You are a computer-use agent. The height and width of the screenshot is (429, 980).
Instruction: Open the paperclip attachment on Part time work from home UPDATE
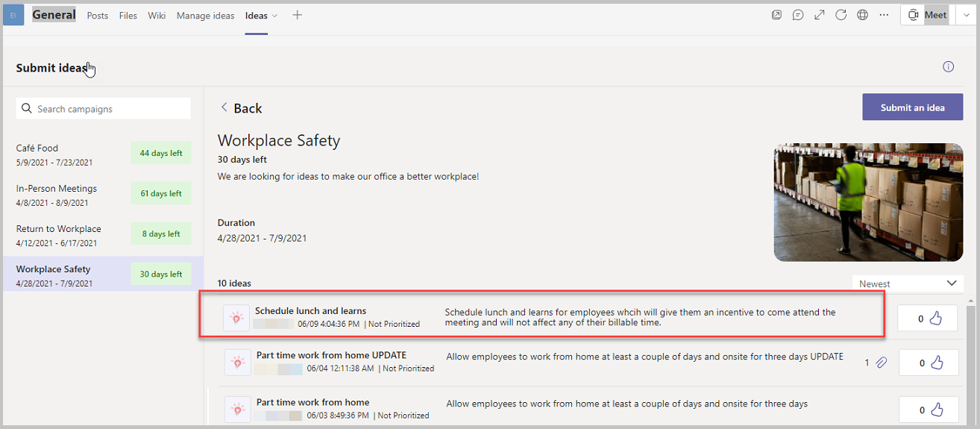(x=881, y=363)
